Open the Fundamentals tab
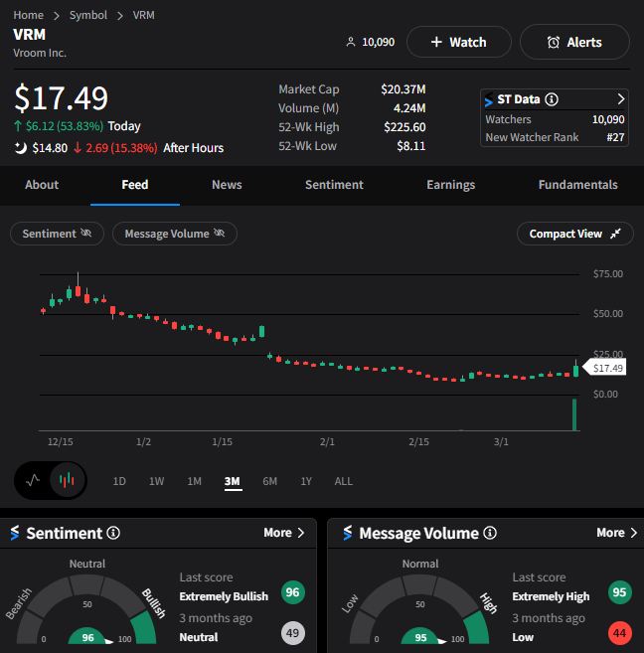This screenshot has height=653, width=644. click(577, 185)
